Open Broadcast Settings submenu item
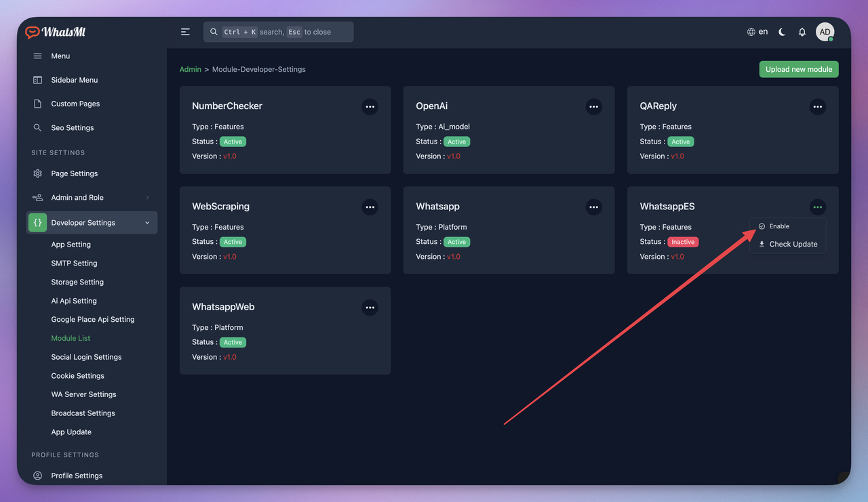 coord(83,413)
